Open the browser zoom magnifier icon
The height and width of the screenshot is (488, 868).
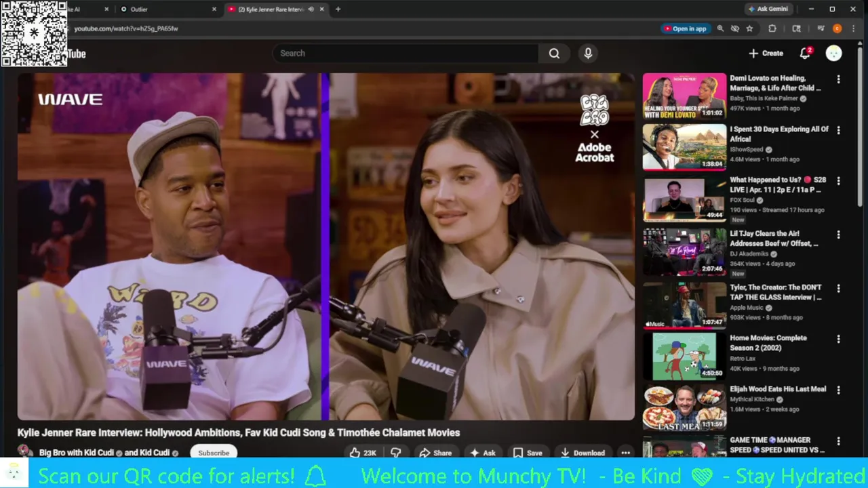tap(720, 28)
